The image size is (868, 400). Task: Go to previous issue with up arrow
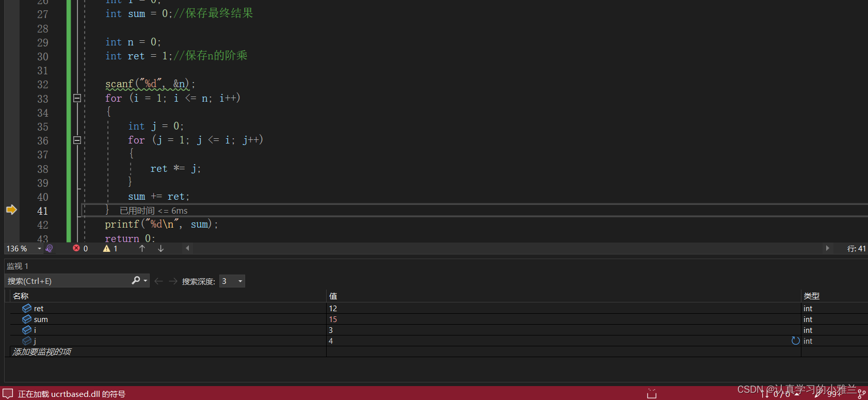(142, 248)
